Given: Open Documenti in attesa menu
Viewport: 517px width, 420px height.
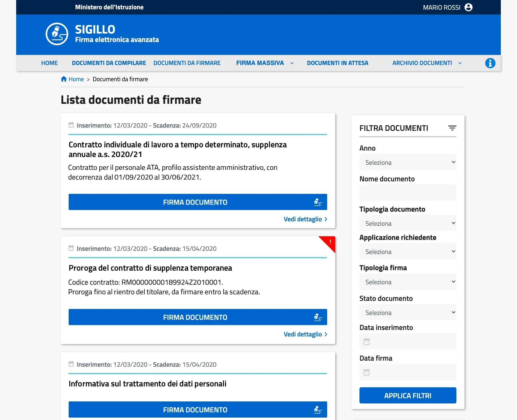Looking at the screenshot, I should 337,63.
